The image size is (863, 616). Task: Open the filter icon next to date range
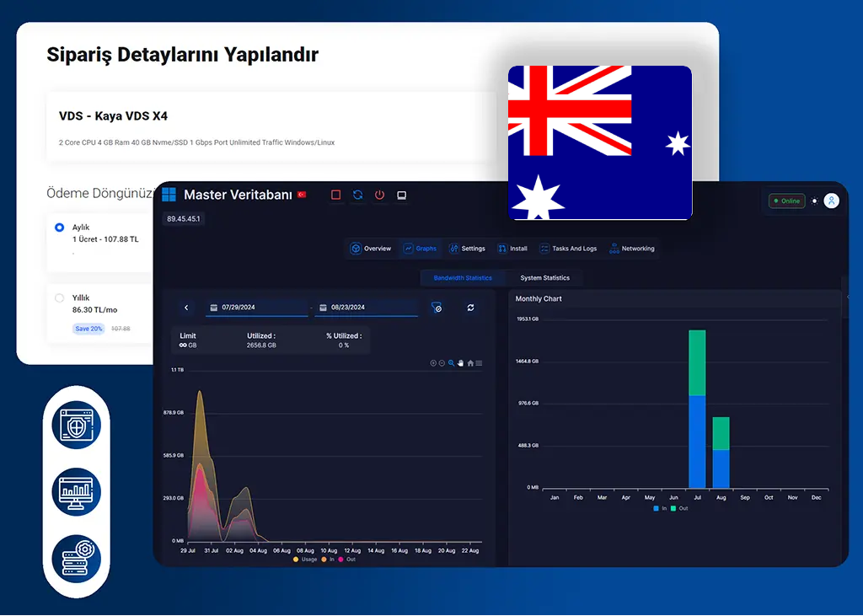pyautogui.click(x=437, y=308)
